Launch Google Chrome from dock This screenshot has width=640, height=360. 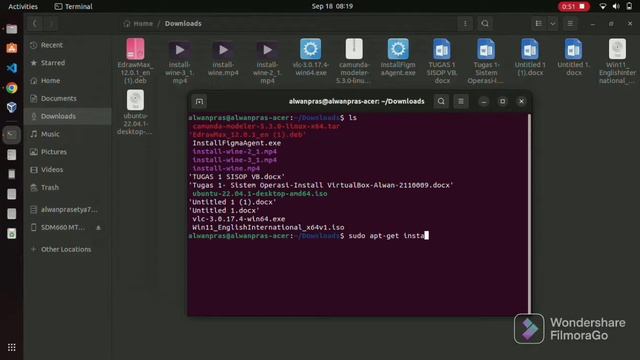(x=12, y=88)
